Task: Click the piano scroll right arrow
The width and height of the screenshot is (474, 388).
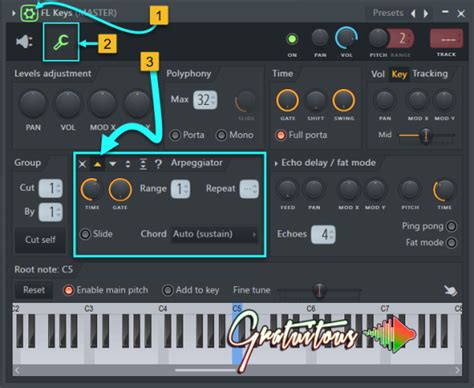Action: [457, 370]
